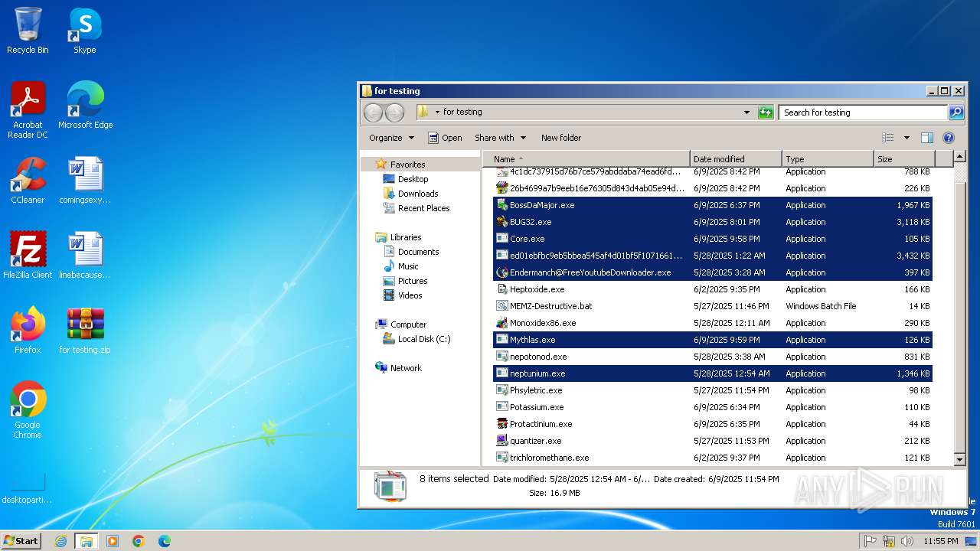This screenshot has width=980, height=551.
Task: Click the file list scrollbar down arrow
Action: 959,459
